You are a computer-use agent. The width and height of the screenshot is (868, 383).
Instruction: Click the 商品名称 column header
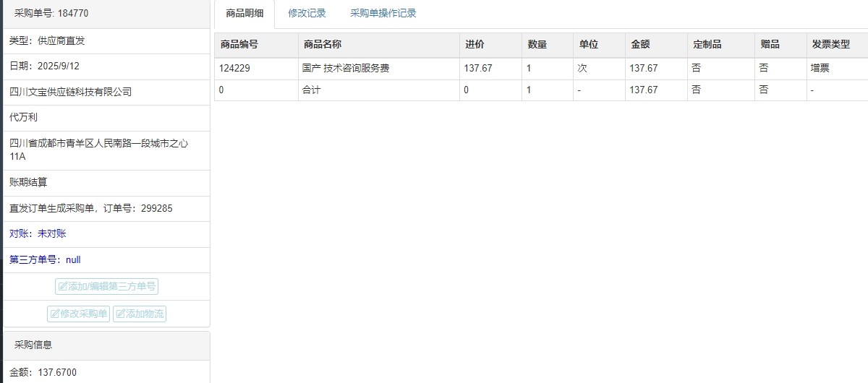click(x=322, y=44)
